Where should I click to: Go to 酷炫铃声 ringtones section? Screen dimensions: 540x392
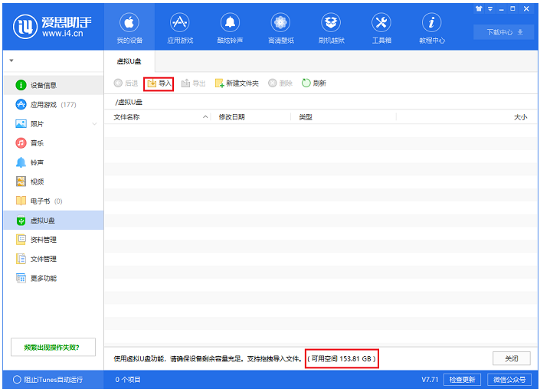[x=230, y=28]
